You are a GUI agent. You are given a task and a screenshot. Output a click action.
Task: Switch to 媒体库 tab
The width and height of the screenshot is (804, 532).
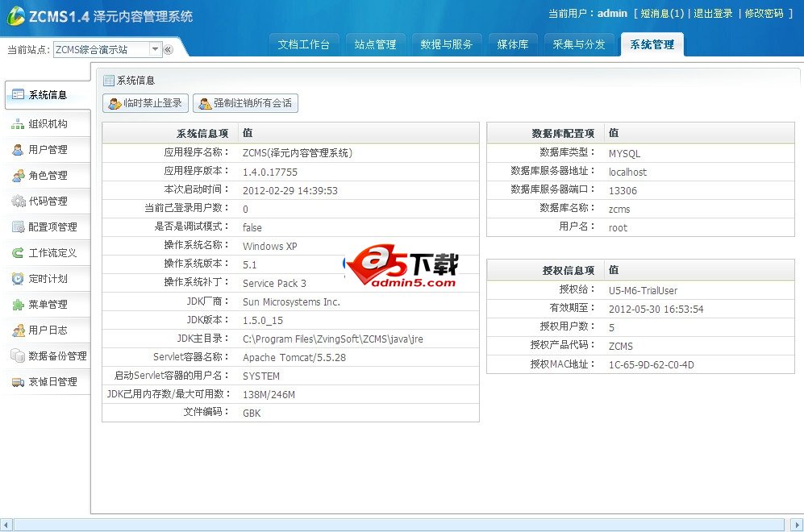(513, 44)
